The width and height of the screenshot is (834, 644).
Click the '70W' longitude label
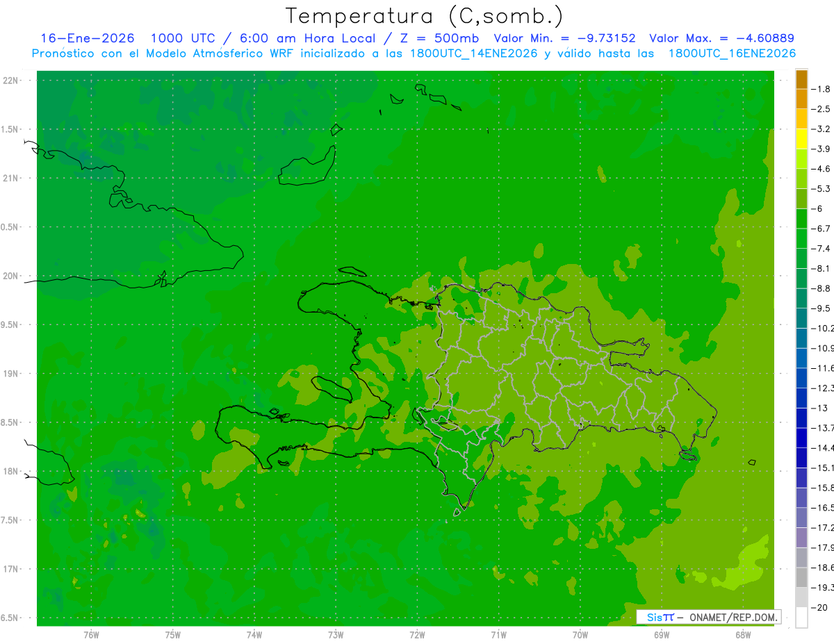point(580,635)
